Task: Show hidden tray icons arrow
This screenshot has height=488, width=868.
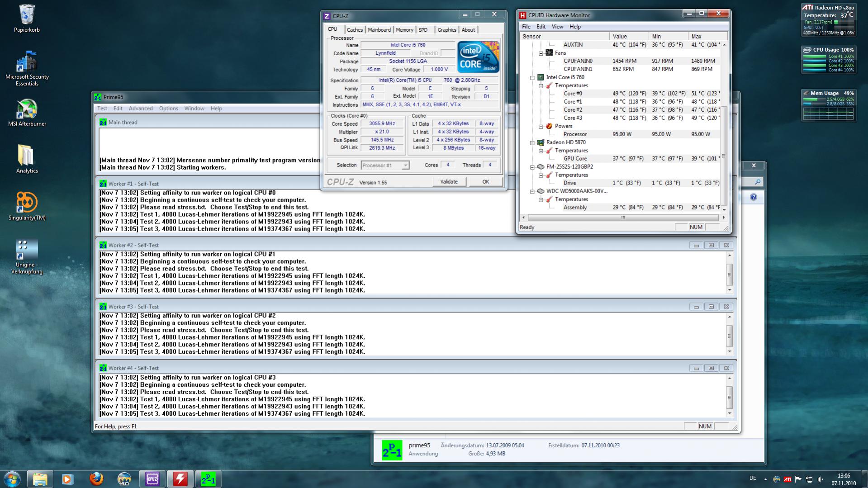Action: pyautogui.click(x=765, y=479)
